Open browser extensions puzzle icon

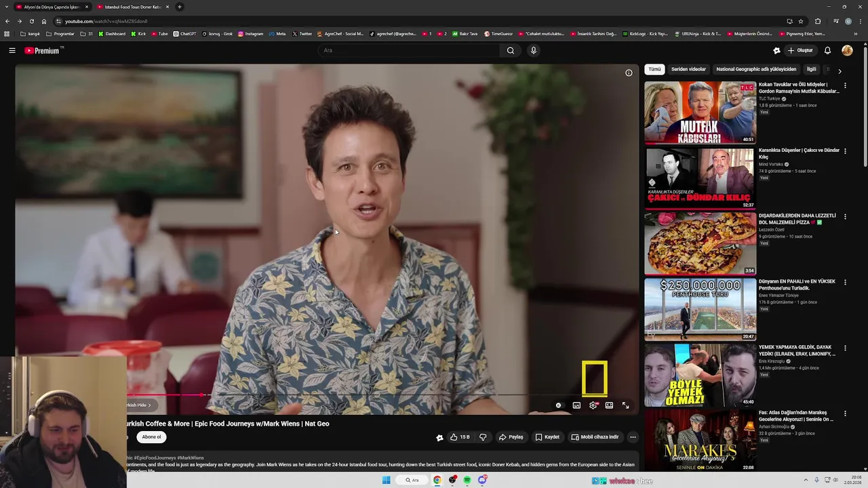pyautogui.click(x=818, y=21)
